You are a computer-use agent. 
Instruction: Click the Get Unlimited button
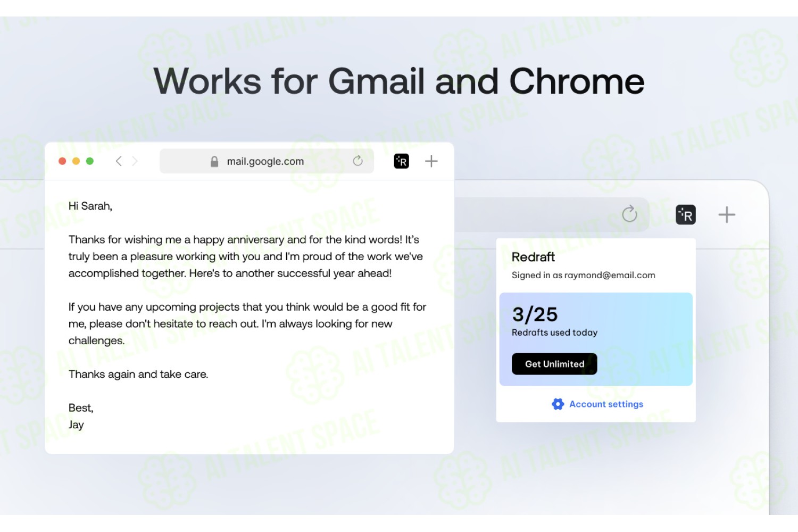[554, 364]
